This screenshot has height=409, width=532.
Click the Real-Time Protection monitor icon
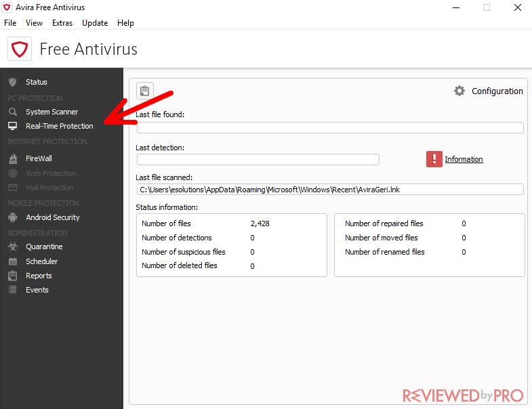[13, 126]
